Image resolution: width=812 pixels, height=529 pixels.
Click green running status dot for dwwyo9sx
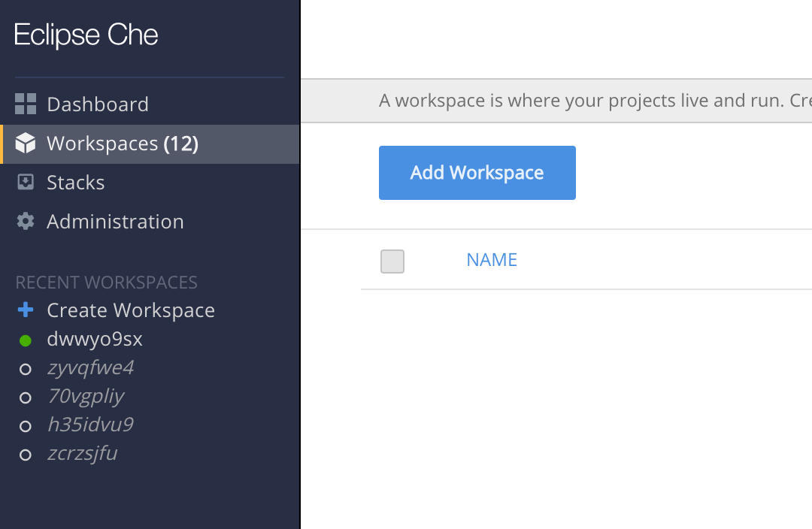(x=26, y=340)
